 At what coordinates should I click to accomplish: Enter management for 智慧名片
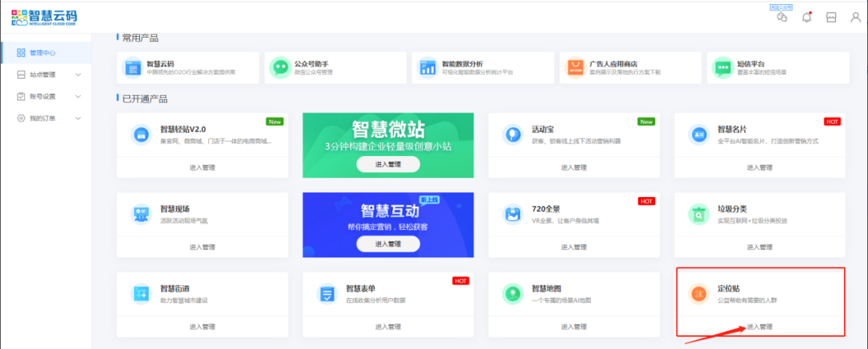point(759,167)
